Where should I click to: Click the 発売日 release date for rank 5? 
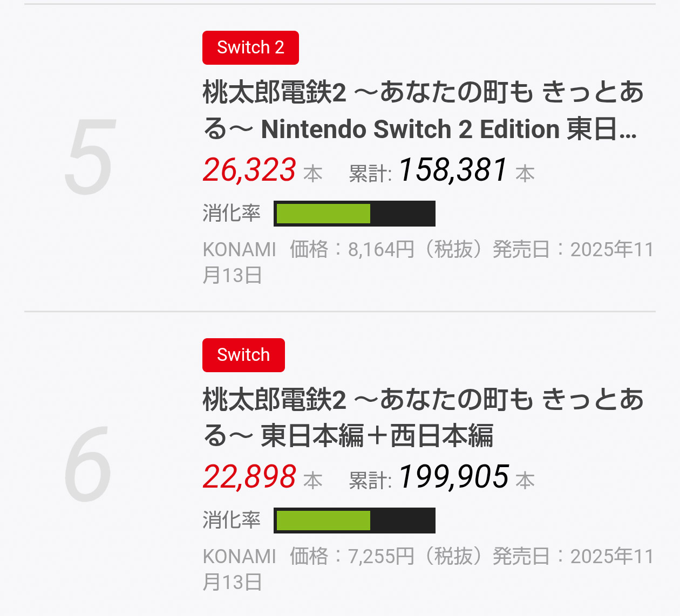(x=572, y=250)
